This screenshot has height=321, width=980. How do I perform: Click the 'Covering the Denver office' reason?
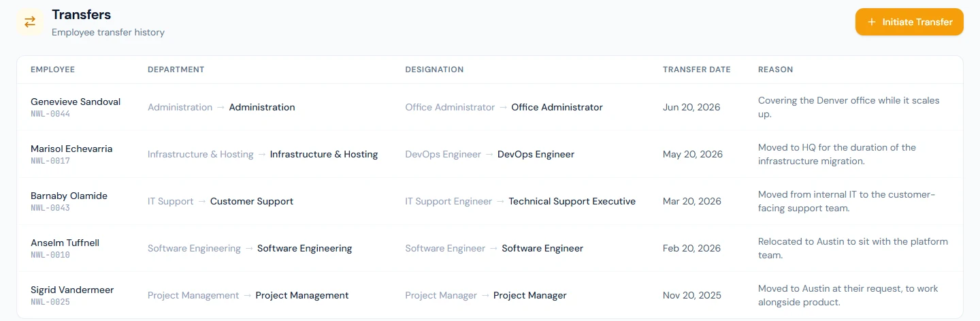click(849, 107)
